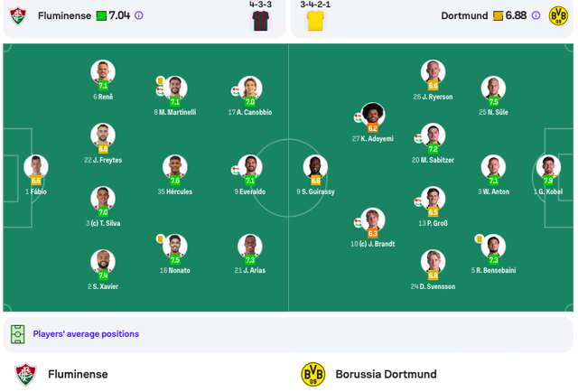Viewport: 578px width, 392px height.
Task: Open T. Silva's player photo
Action: (103, 200)
